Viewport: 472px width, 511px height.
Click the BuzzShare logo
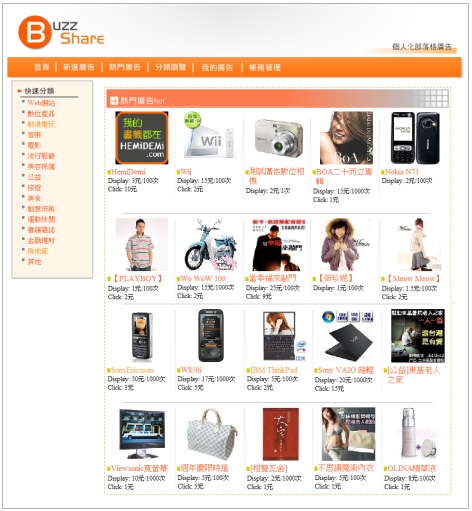[61, 32]
